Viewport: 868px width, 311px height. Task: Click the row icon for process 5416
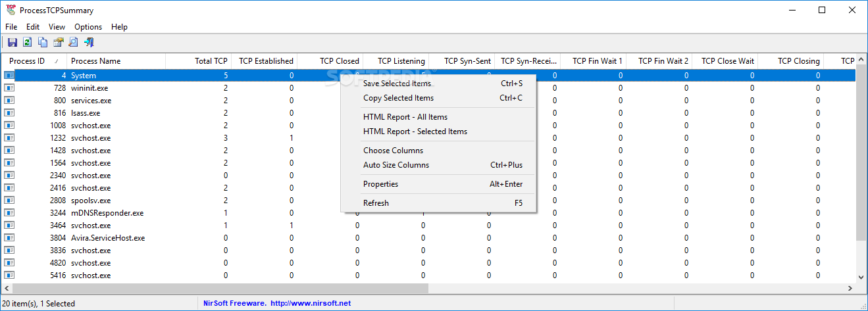[9, 275]
